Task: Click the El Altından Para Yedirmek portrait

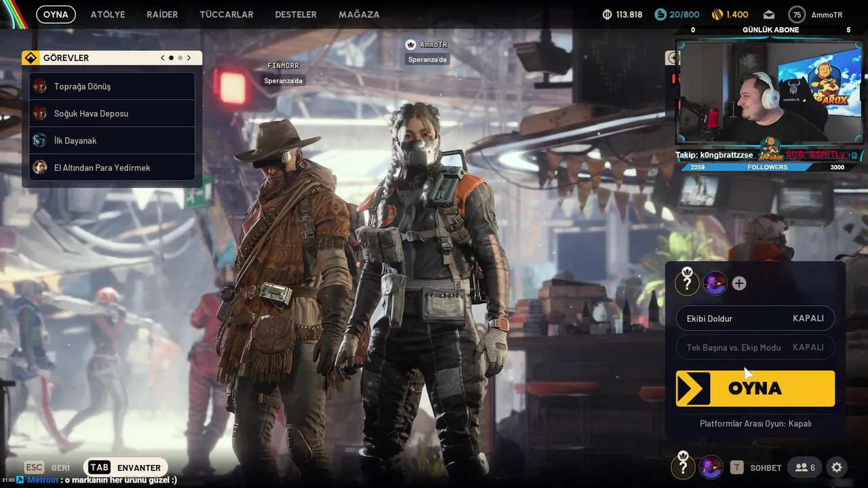Action: [x=40, y=167]
